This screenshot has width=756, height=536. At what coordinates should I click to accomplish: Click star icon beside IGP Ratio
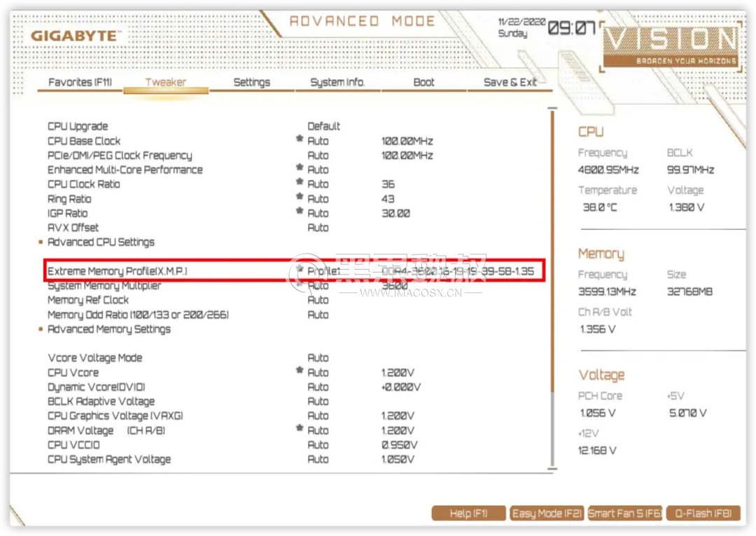300,211
